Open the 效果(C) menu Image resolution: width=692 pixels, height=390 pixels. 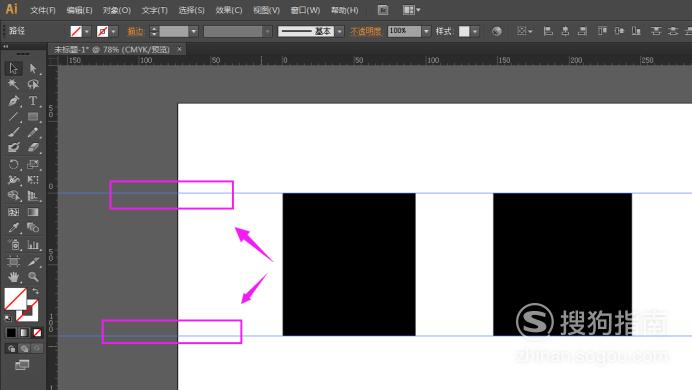point(229,10)
